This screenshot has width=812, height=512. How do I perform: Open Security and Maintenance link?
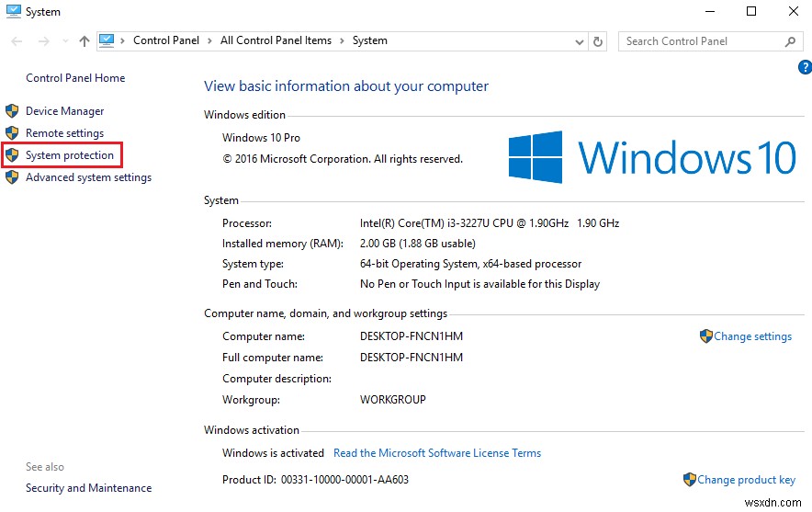click(x=88, y=488)
